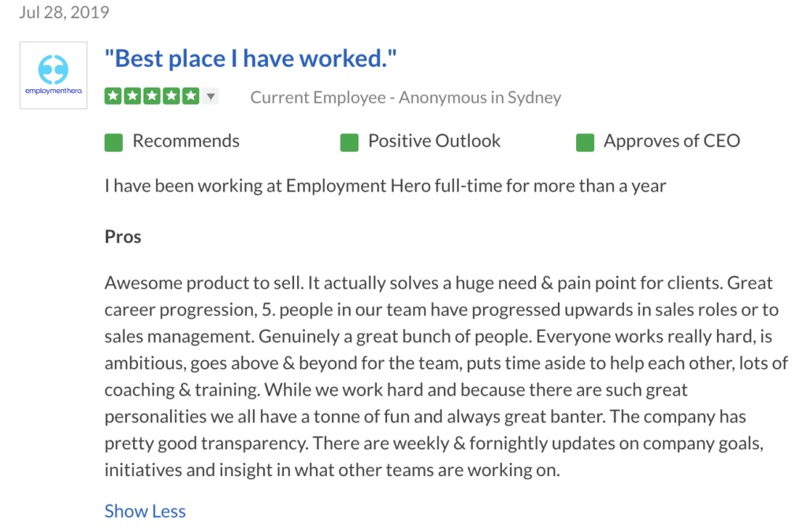Viewport: 807px width, 532px height.
Task: Click the Pros section heading
Action: click(x=123, y=236)
